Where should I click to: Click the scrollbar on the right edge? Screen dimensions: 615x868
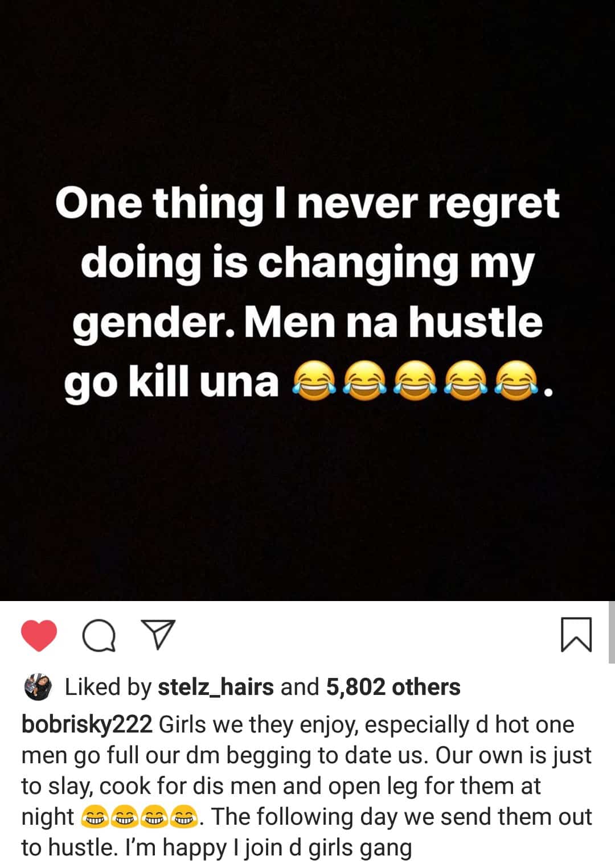pyautogui.click(x=612, y=632)
